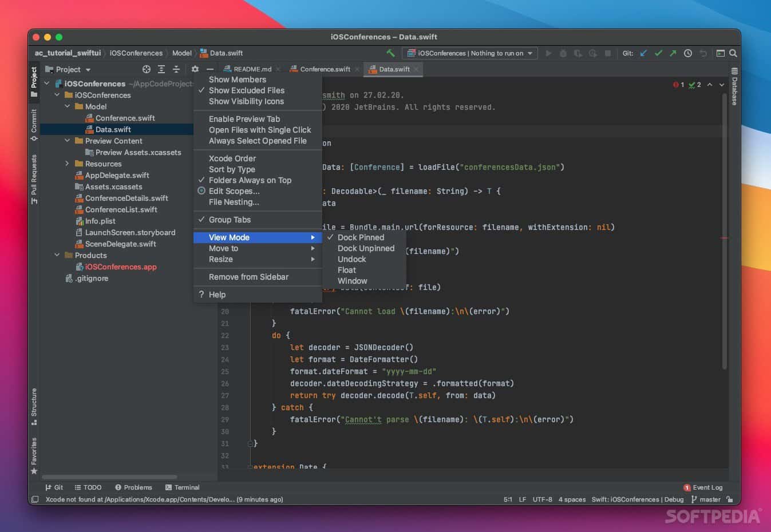Open the Move to submenu

click(258, 248)
